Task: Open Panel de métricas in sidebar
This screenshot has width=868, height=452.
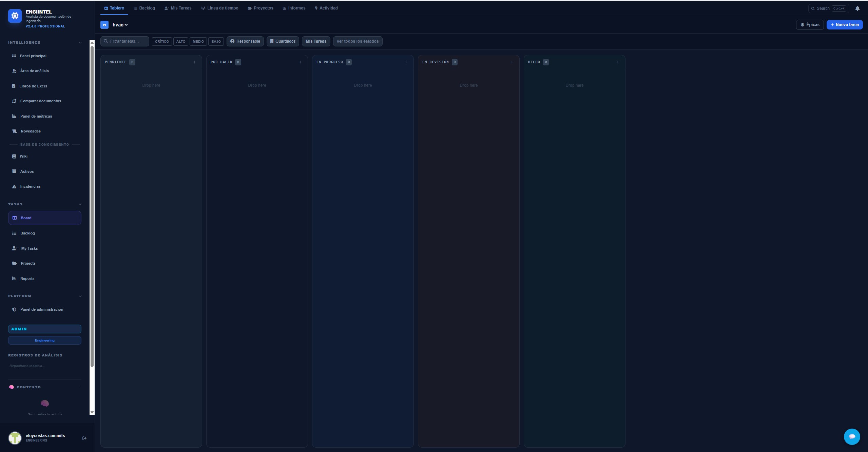Action: [45, 116]
